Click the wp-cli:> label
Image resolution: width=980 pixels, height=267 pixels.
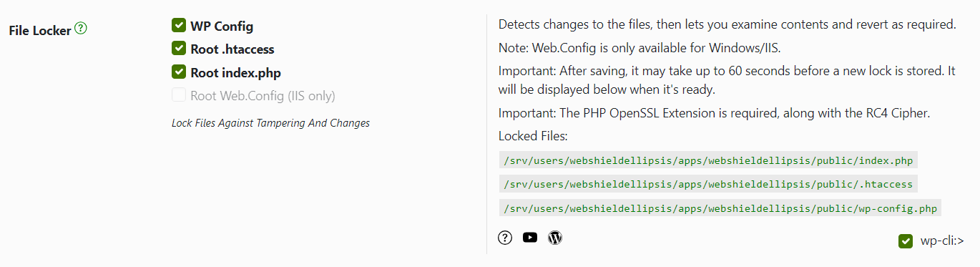click(x=942, y=241)
